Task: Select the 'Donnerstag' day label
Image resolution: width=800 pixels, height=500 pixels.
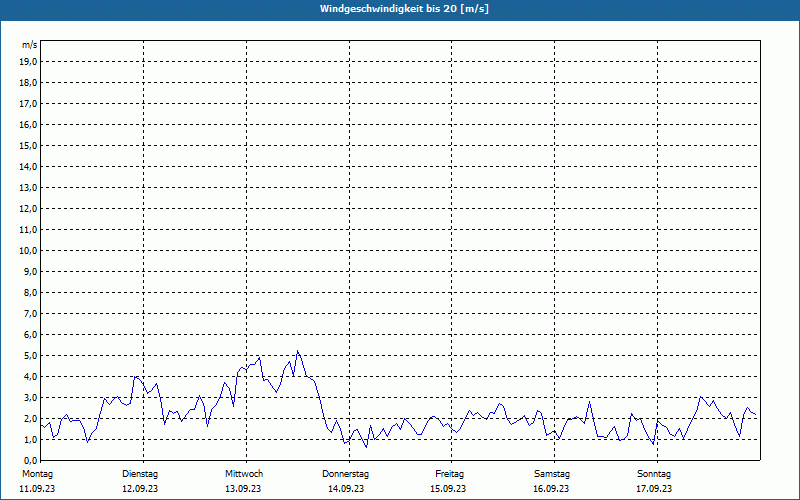Action: [x=345, y=474]
